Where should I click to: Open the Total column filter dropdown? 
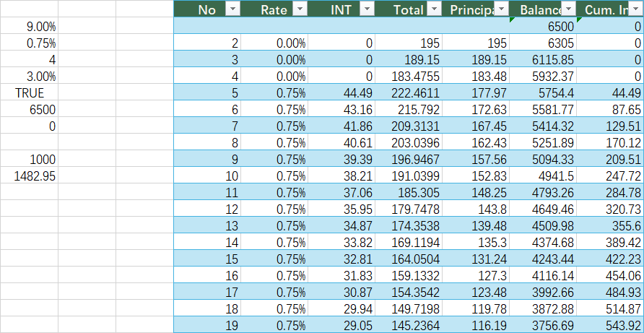click(434, 9)
